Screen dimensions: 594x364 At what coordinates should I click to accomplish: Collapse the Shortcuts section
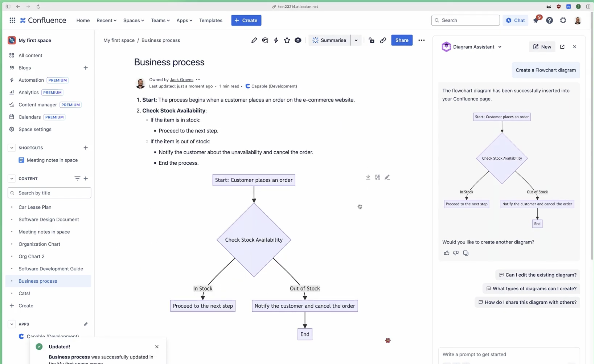(x=12, y=148)
